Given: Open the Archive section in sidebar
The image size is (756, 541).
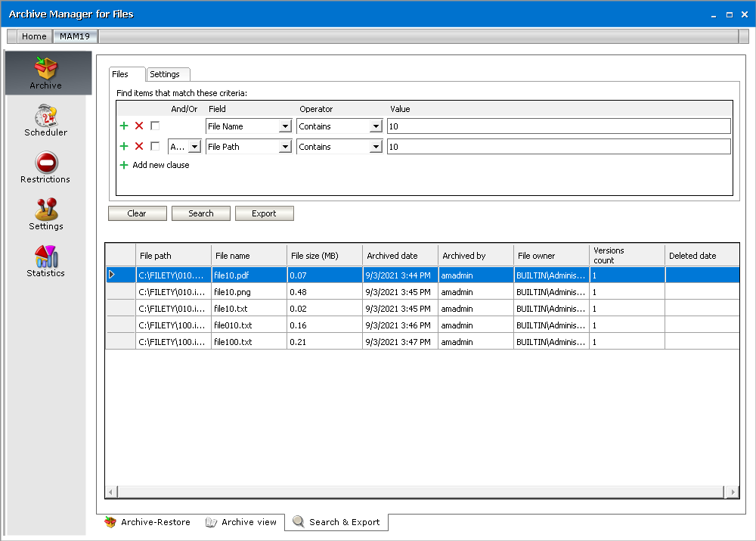Looking at the screenshot, I should 47,73.
